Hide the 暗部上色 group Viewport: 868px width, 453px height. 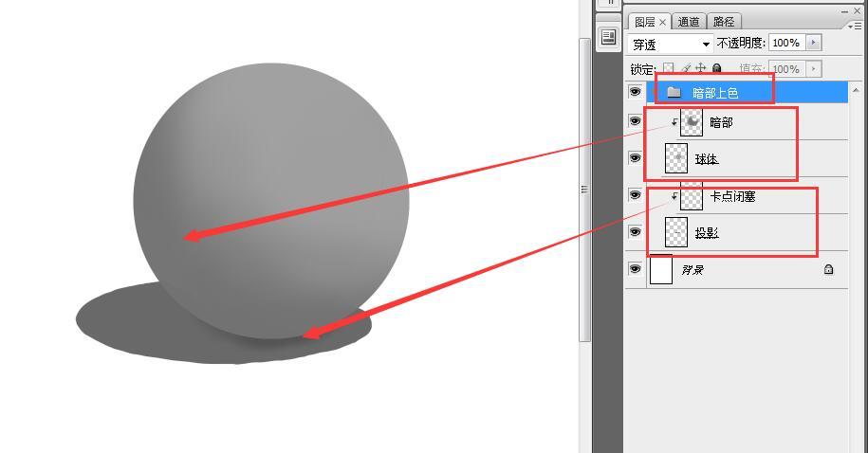click(x=635, y=91)
